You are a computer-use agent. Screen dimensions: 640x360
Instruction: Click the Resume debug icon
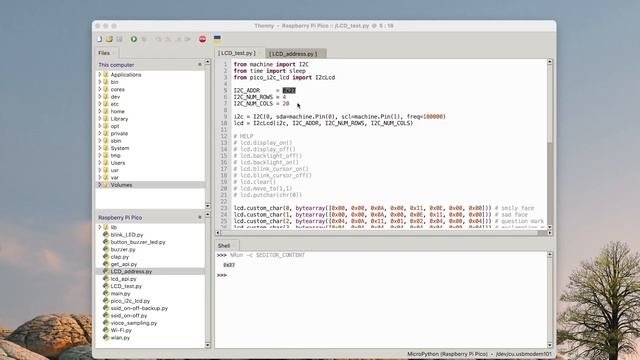point(188,39)
